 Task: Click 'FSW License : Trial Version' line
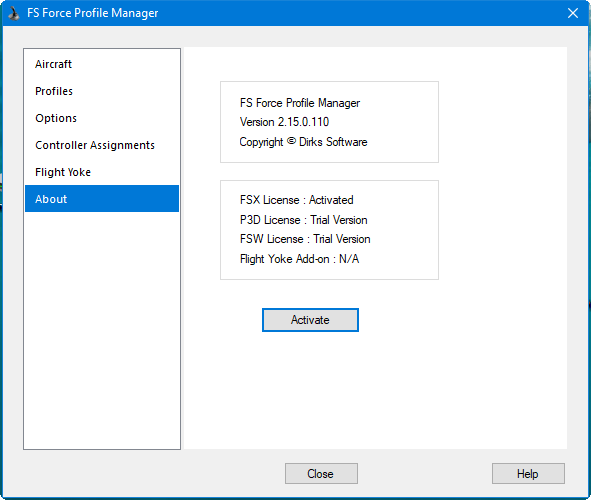(305, 239)
